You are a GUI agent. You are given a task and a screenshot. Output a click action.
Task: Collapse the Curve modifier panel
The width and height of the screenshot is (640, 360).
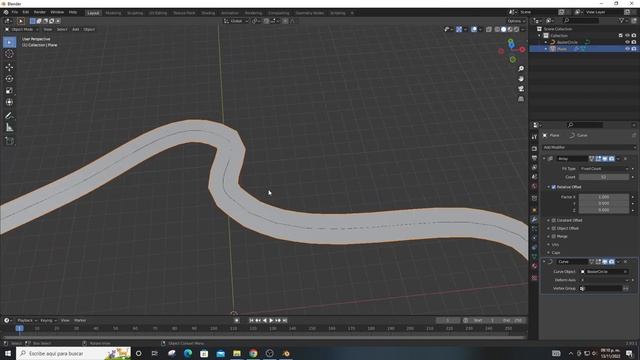pos(544,262)
